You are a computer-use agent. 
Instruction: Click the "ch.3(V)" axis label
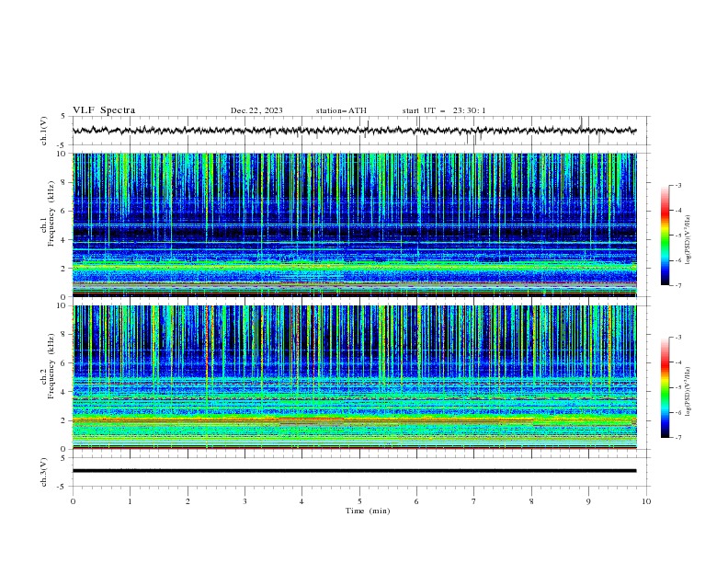point(44,472)
